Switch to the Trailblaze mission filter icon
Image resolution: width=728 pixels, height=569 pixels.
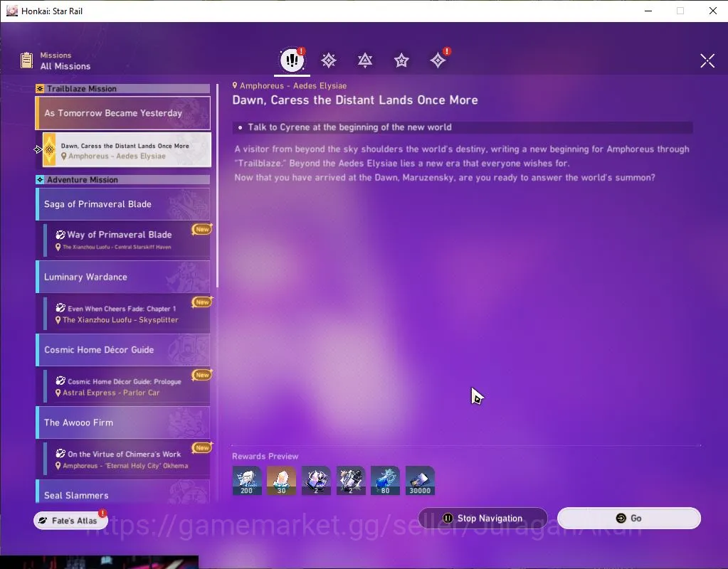coord(329,60)
